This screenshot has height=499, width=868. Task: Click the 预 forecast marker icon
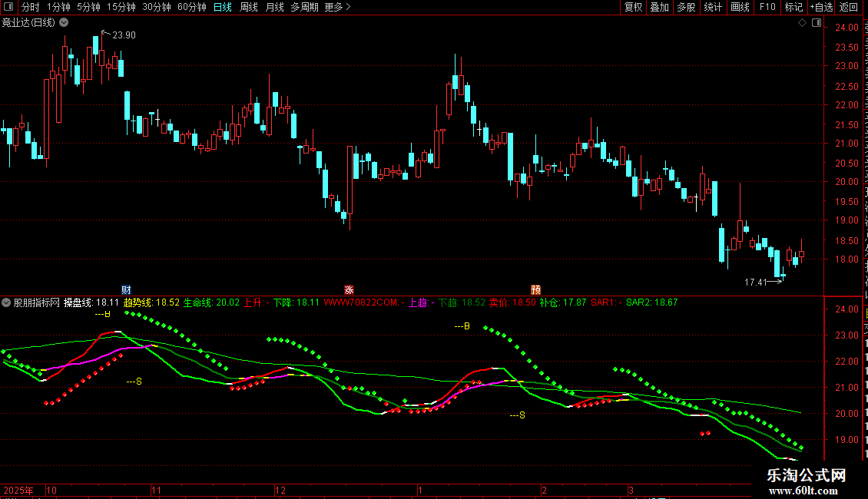coord(536,290)
